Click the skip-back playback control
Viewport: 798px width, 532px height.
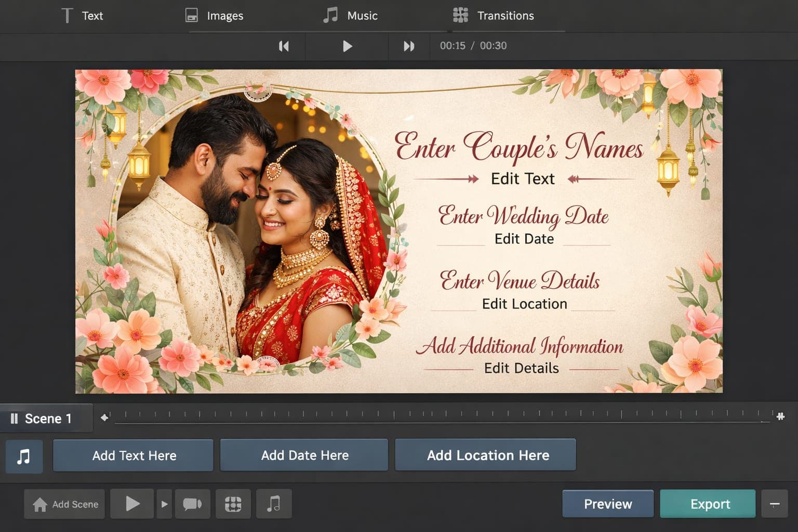click(284, 46)
